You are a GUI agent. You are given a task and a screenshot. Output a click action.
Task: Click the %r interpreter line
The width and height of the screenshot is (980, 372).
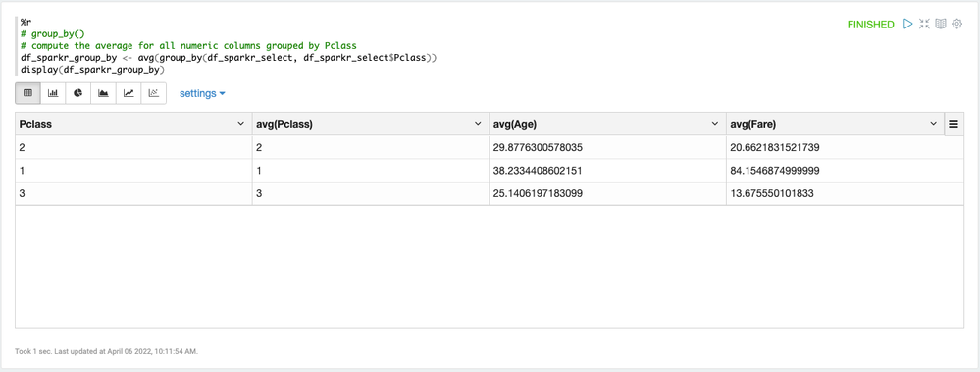click(26, 22)
